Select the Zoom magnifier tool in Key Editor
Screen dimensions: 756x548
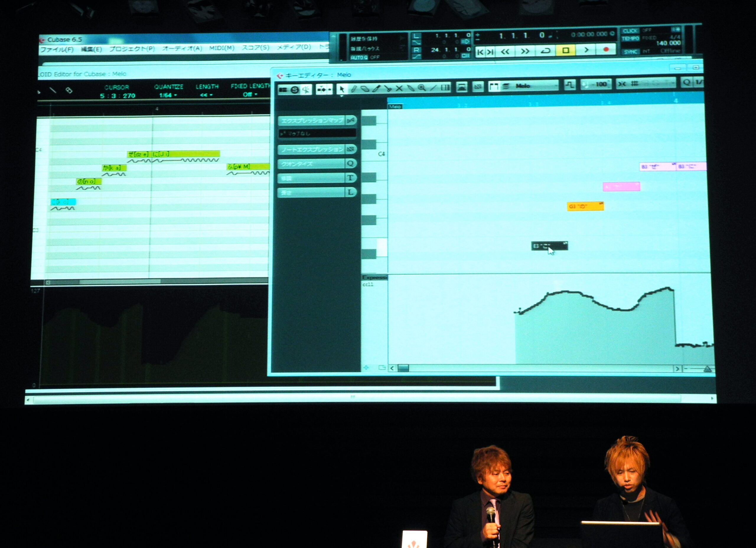422,88
